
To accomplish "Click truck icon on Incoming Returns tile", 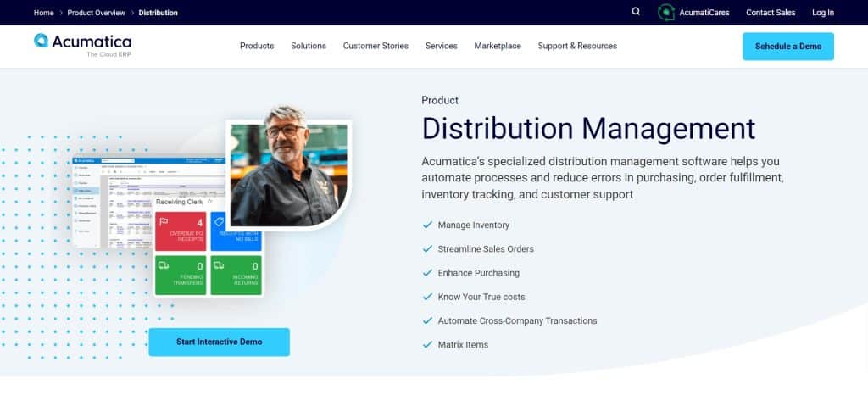I will click(x=219, y=265).
